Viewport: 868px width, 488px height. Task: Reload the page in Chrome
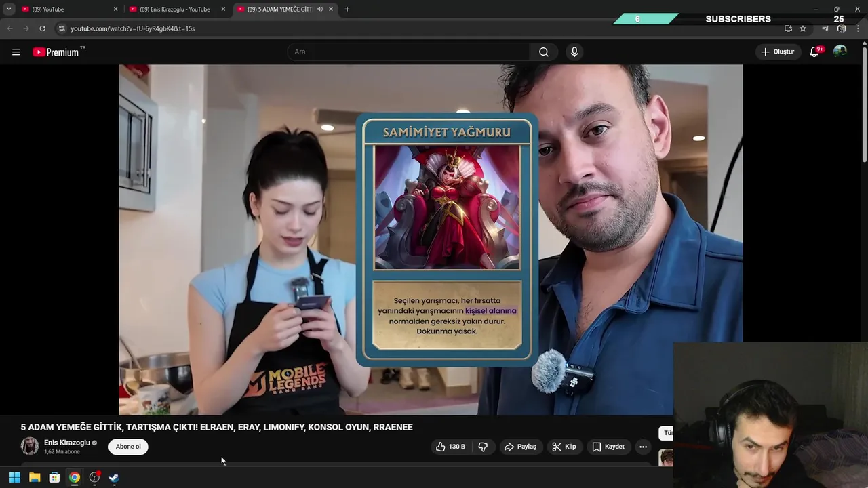coord(42,28)
